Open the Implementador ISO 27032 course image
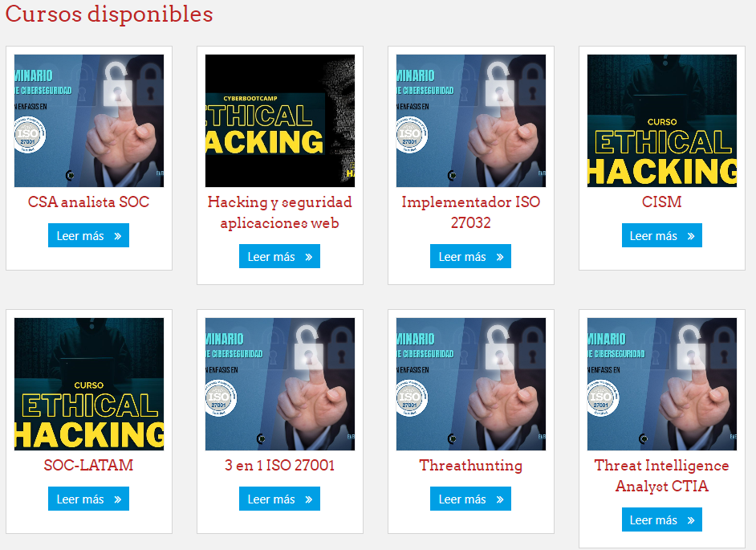Image resolution: width=756 pixels, height=550 pixels. tap(470, 120)
